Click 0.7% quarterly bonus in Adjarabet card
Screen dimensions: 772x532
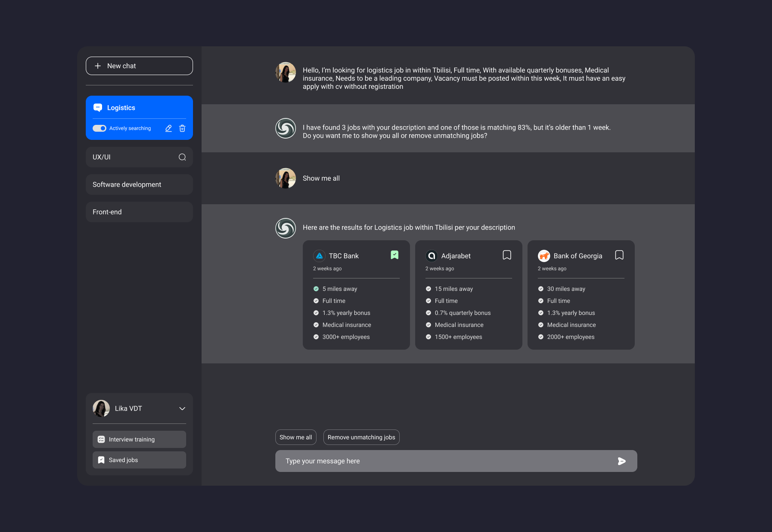pyautogui.click(x=463, y=313)
